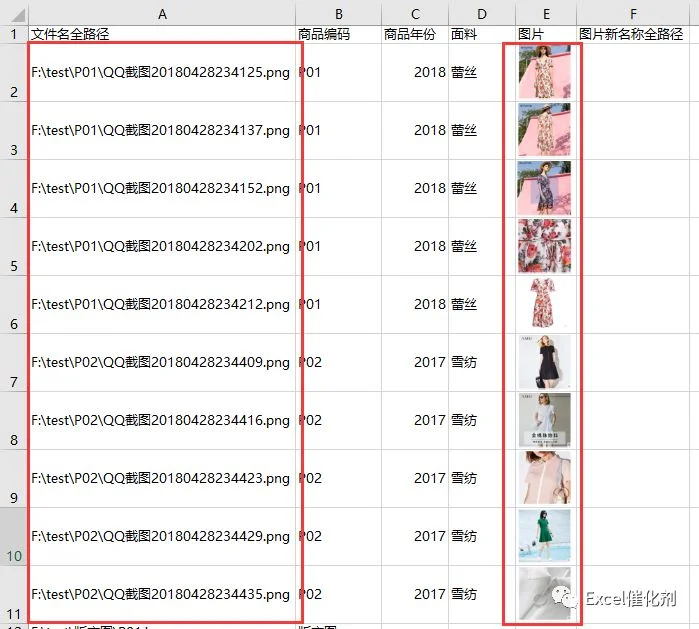Screen dimensions: 699x629
Task: Select column E header
Action: click(x=546, y=14)
